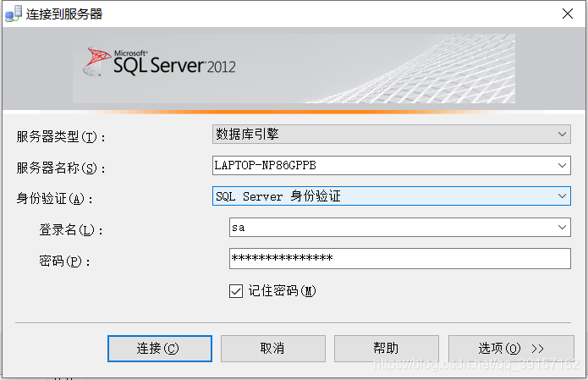The image size is (588, 380).
Task: Open the server type (服务器类型) dropdown
Action: coord(392,135)
